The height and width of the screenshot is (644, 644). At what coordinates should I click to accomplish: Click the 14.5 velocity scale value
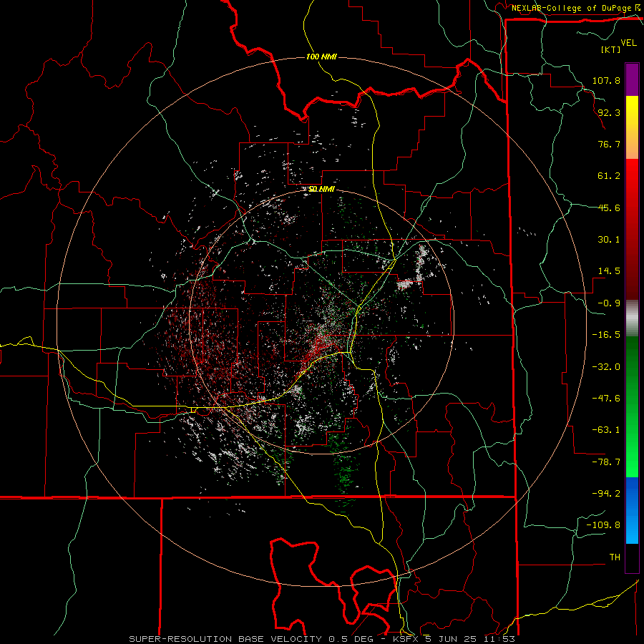609,271
